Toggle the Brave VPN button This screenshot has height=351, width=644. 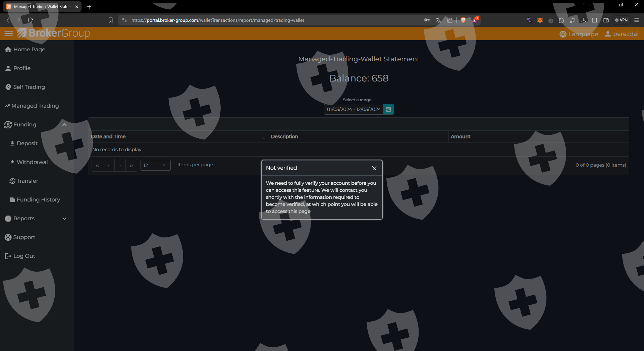tap(621, 20)
